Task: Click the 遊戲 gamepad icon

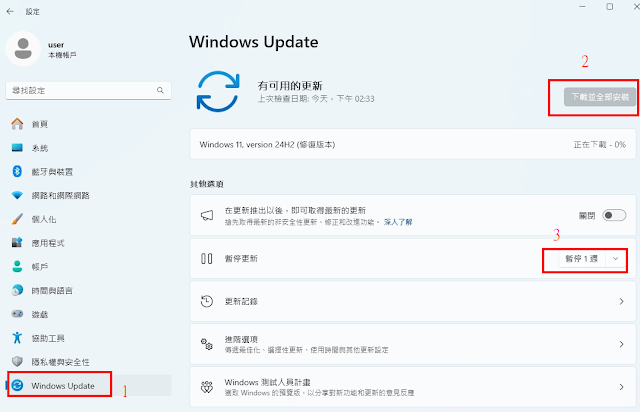Action: 17,314
